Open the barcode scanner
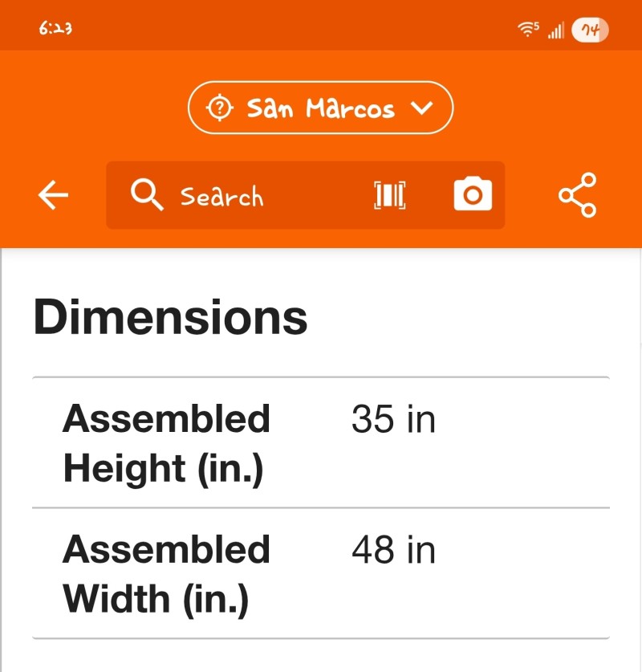The height and width of the screenshot is (672, 642). pyautogui.click(x=389, y=195)
